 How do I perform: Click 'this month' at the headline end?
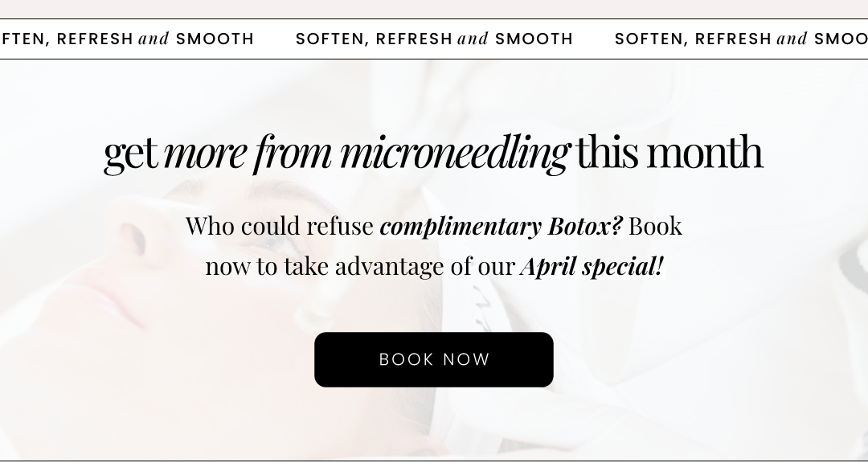(x=669, y=151)
